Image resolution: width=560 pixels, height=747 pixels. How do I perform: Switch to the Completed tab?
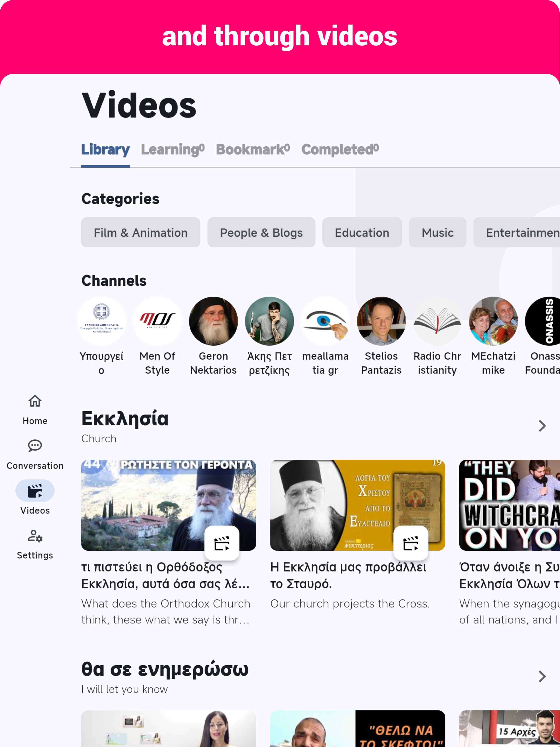coord(340,149)
